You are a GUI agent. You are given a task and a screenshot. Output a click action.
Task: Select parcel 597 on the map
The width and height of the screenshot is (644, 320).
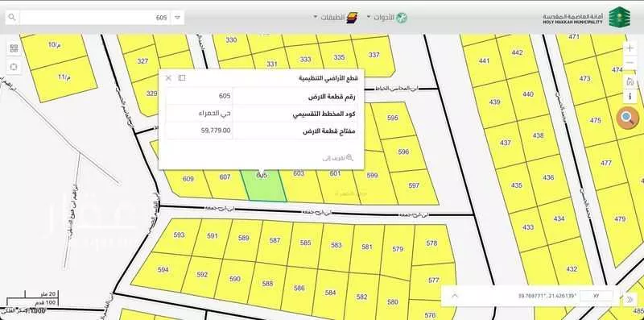click(x=414, y=186)
